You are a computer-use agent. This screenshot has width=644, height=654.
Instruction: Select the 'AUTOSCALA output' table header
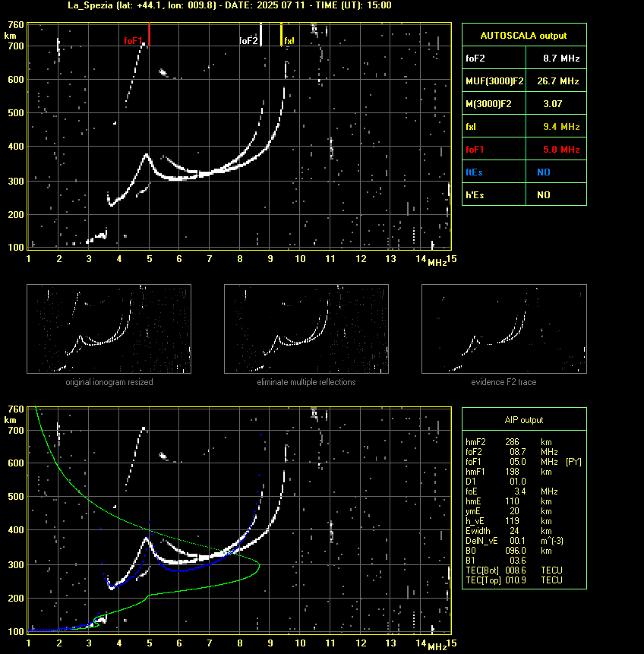point(523,36)
